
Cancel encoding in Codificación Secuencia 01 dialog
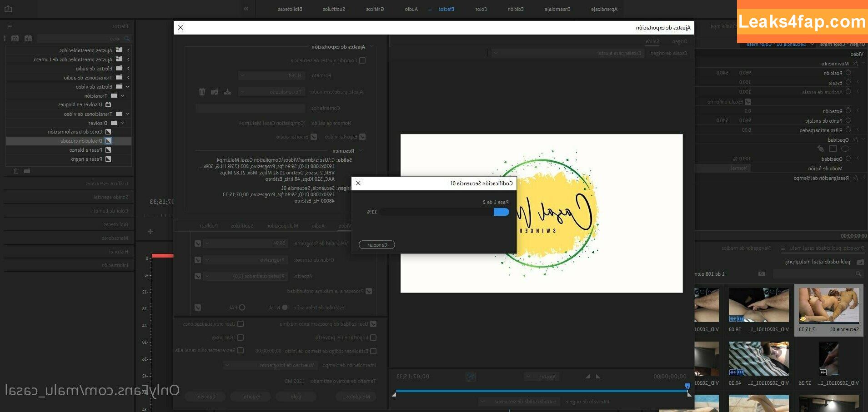pyautogui.click(x=377, y=245)
